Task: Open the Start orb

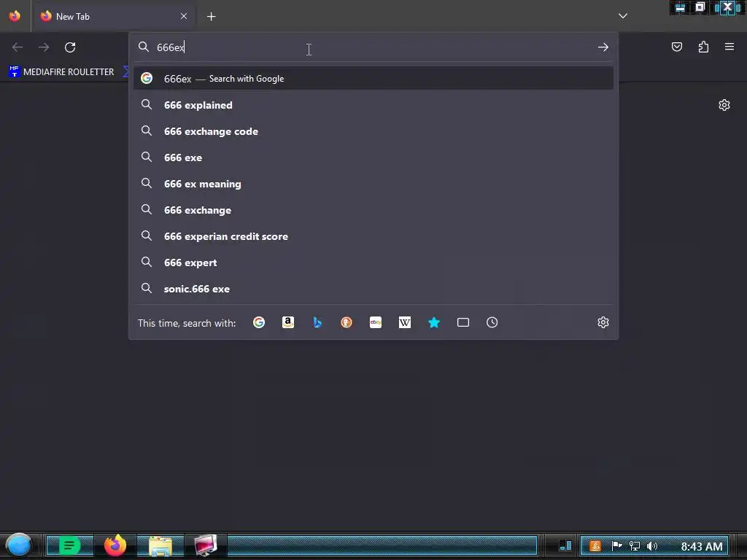Action: point(19,545)
